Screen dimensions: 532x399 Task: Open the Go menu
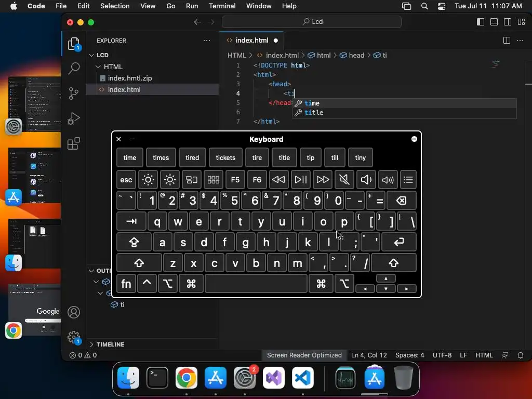point(170,6)
